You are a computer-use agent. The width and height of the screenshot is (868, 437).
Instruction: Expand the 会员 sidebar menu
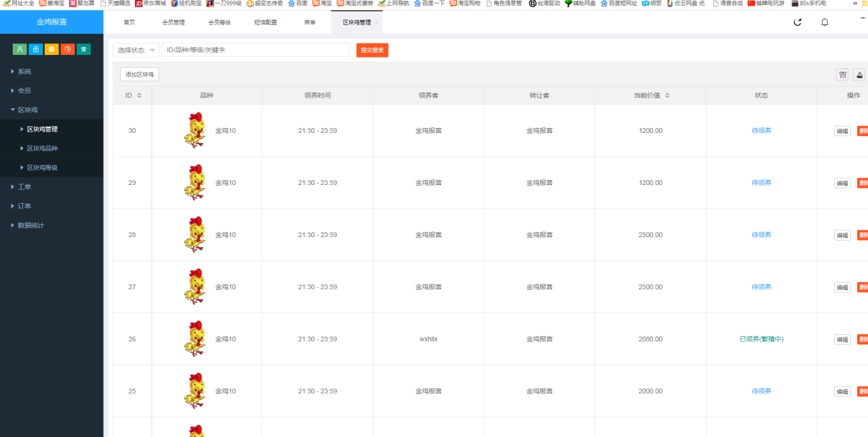click(24, 90)
